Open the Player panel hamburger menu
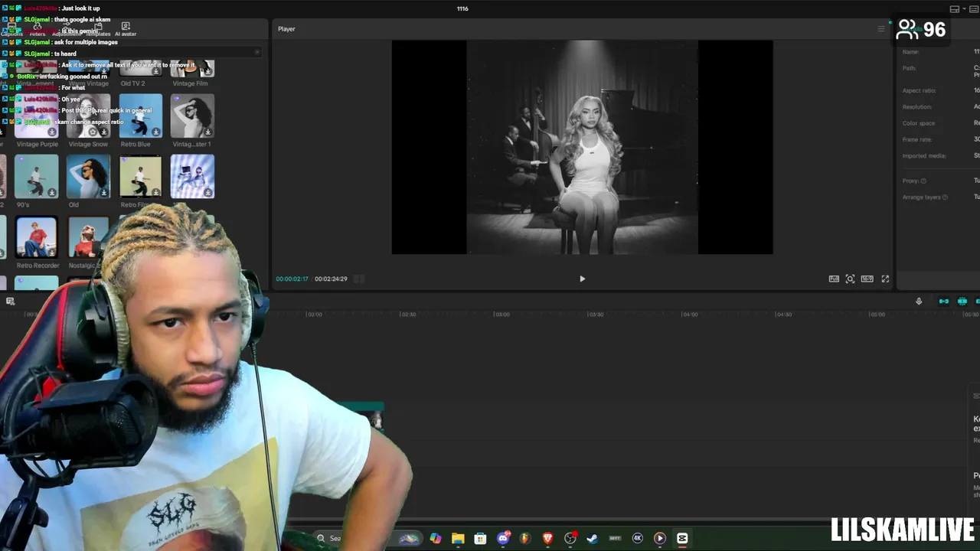This screenshot has height=551, width=980. pos(880,29)
